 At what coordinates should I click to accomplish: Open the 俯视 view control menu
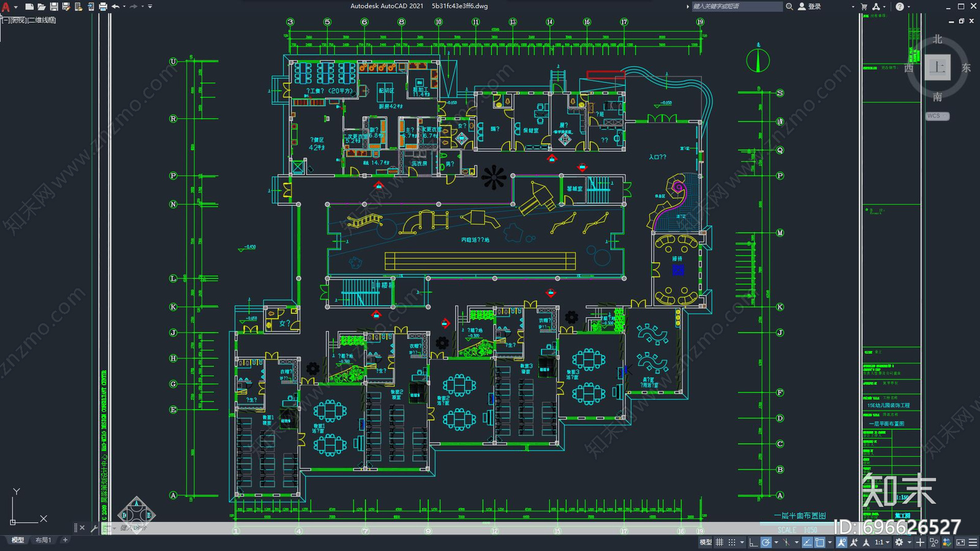click(18, 20)
